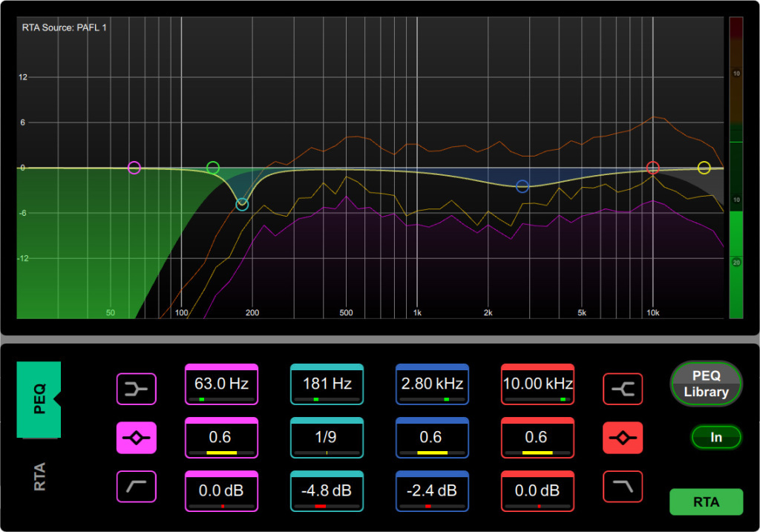Select the high-band bell filter shape icon
The height and width of the screenshot is (532, 760).
pyautogui.click(x=623, y=438)
